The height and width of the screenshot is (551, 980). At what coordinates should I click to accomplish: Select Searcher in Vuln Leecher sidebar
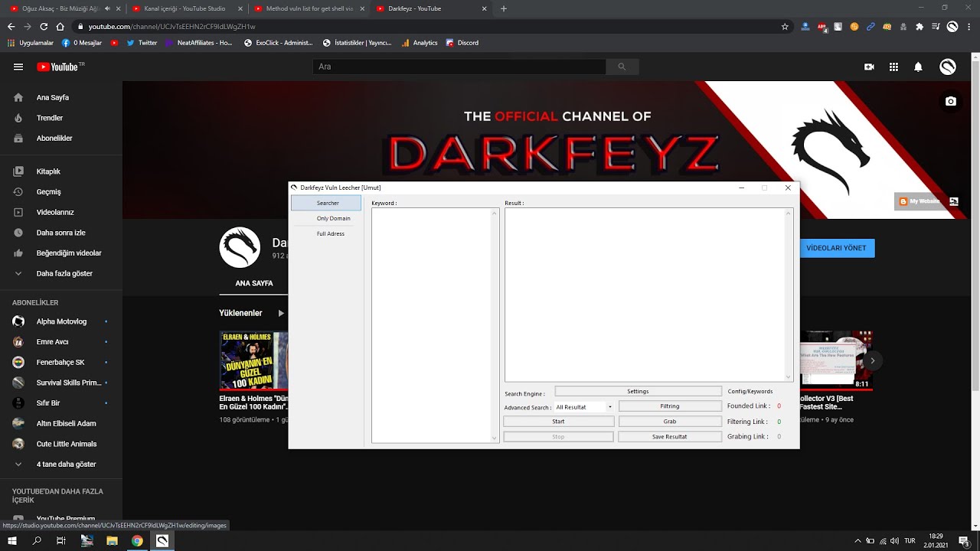point(326,203)
